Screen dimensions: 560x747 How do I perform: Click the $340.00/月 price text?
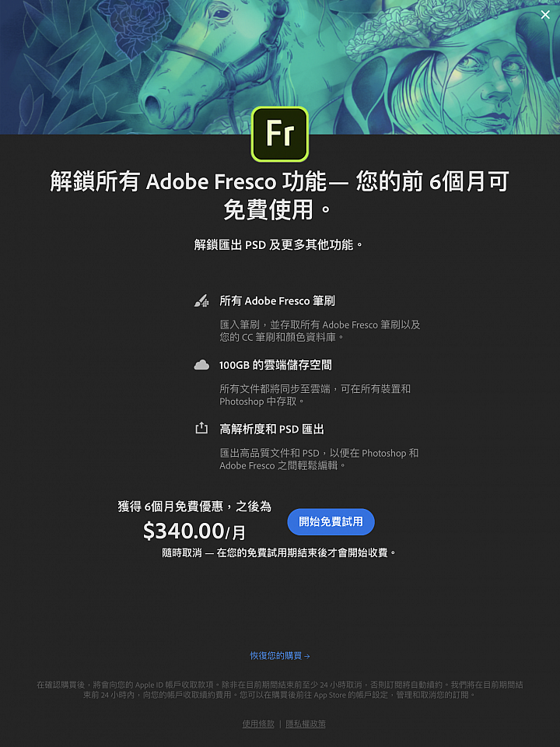pos(194,531)
